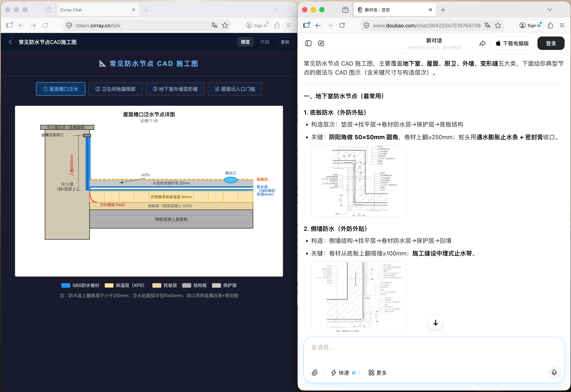The width and height of the screenshot is (571, 392).
Task: Close the 新对话 - 豆包 browser tab
Action: point(430,10)
